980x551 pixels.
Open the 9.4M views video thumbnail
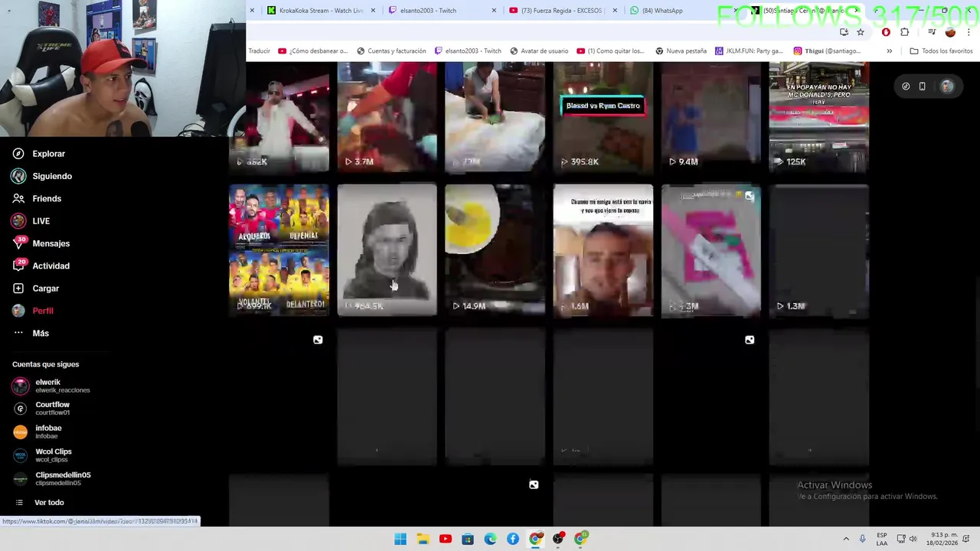point(710,117)
